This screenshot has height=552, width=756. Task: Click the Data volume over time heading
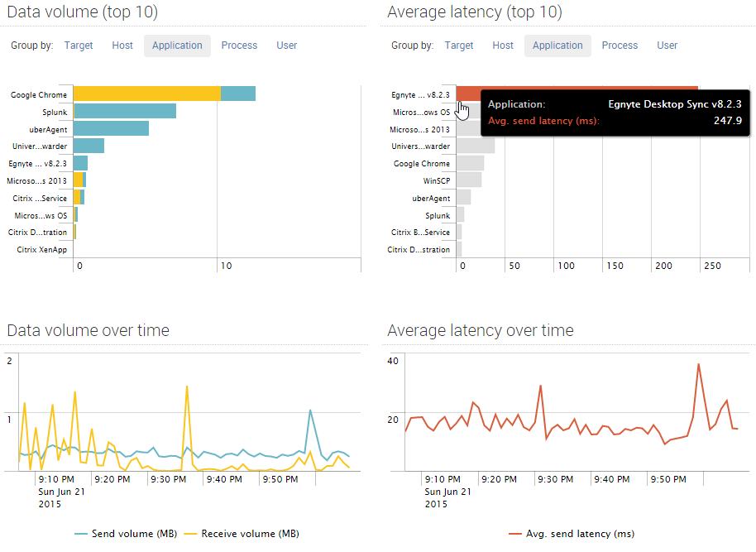pos(89,330)
